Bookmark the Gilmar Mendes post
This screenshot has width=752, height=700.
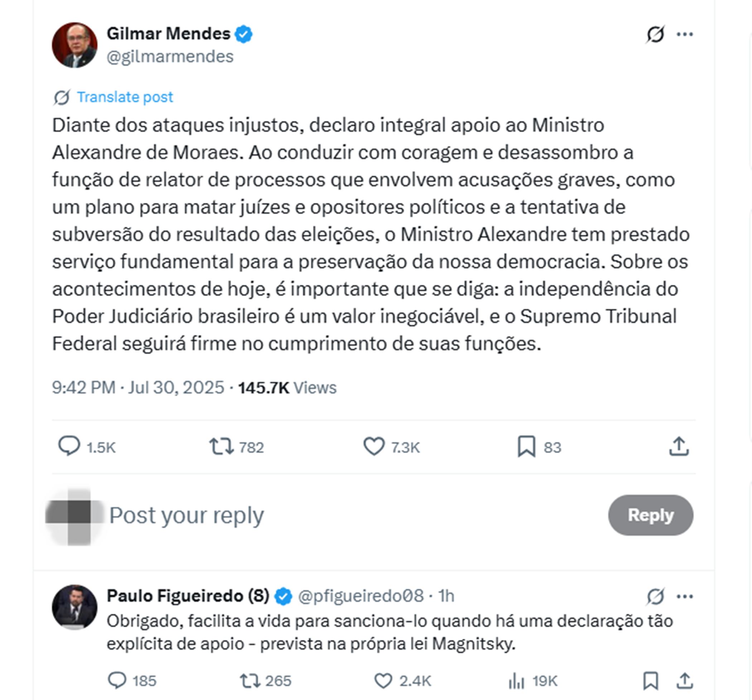click(526, 446)
